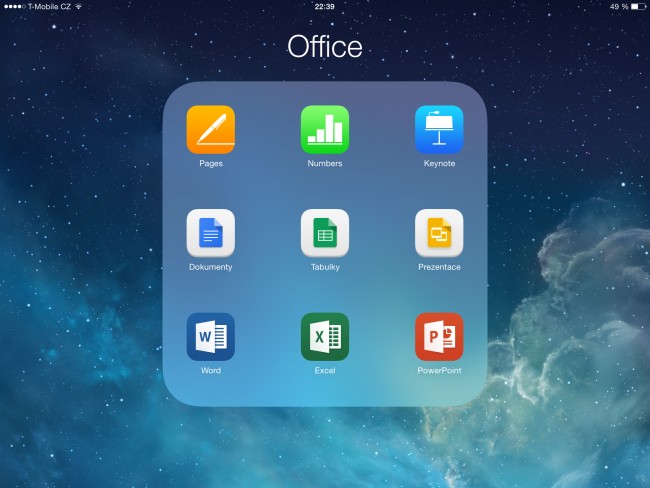Image resolution: width=650 pixels, height=488 pixels.
Task: Open the Pages app
Action: click(x=211, y=130)
